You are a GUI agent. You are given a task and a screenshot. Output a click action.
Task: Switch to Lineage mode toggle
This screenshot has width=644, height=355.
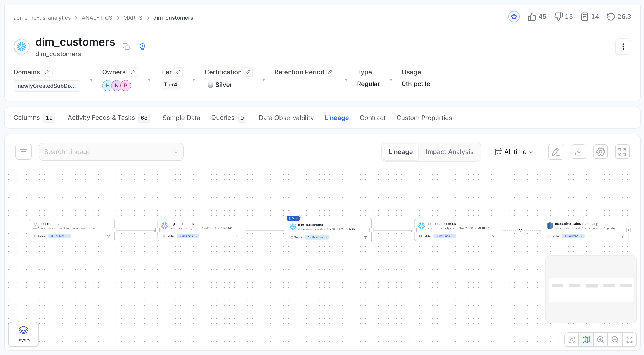[x=400, y=152]
